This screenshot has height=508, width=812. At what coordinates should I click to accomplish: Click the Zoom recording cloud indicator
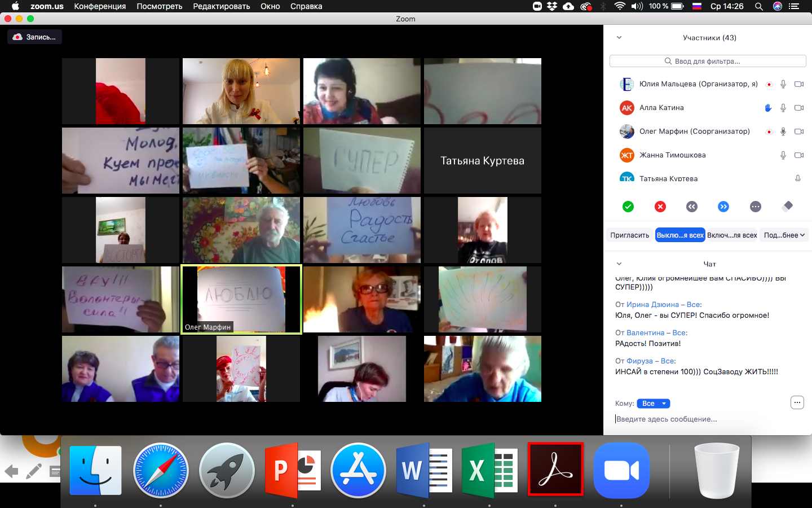[17, 37]
